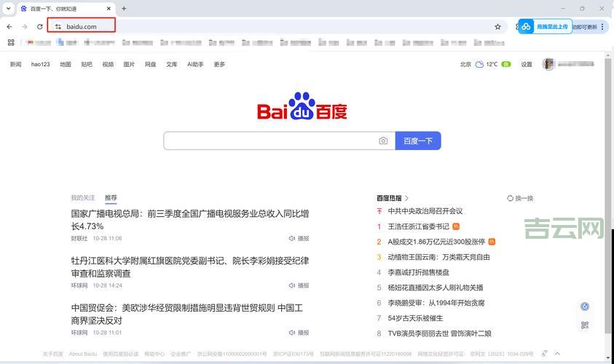Open tab search dropdown arrow
This screenshot has width=614, height=364.
(x=8, y=8)
